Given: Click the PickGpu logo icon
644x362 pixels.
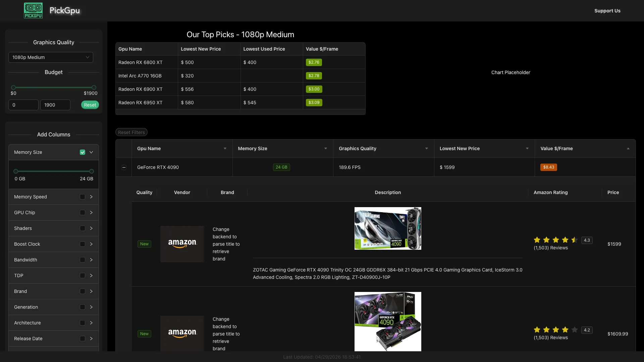Looking at the screenshot, I should (33, 10).
